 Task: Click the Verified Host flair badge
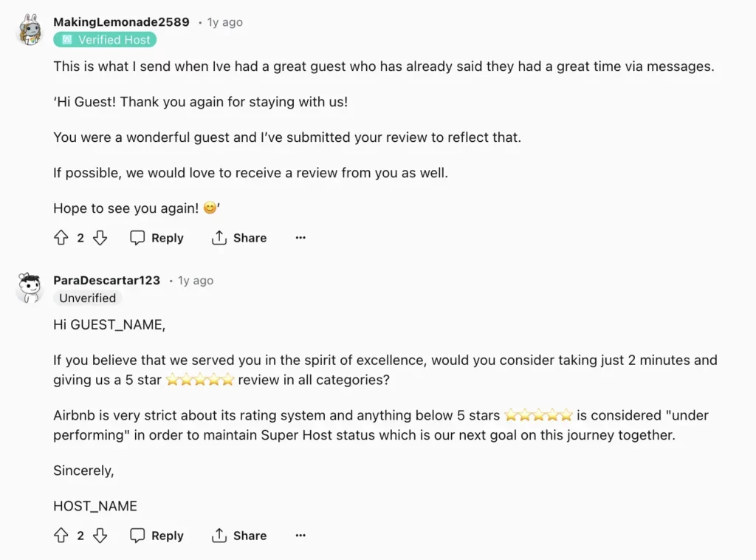tap(106, 40)
